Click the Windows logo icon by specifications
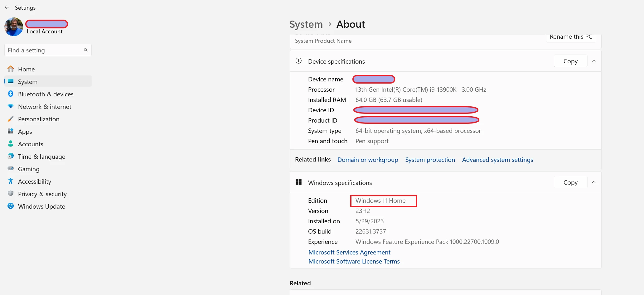Viewport: 644px width, 295px height. pyautogui.click(x=298, y=182)
